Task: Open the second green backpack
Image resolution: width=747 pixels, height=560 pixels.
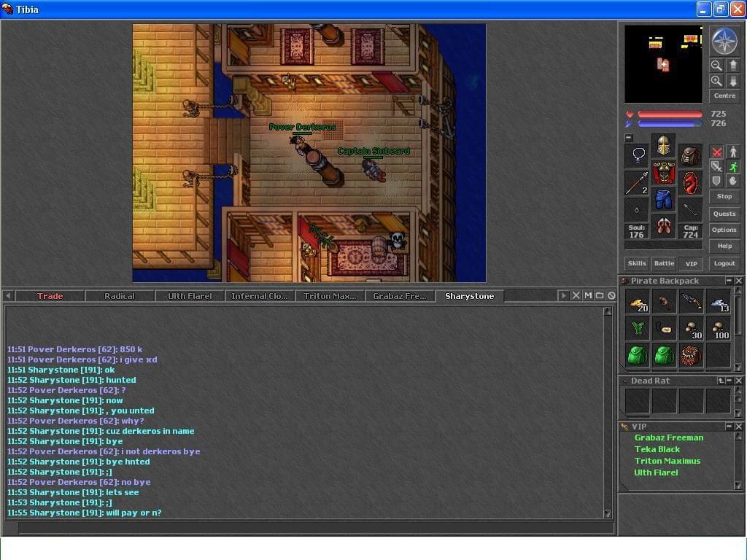Action: [664, 356]
